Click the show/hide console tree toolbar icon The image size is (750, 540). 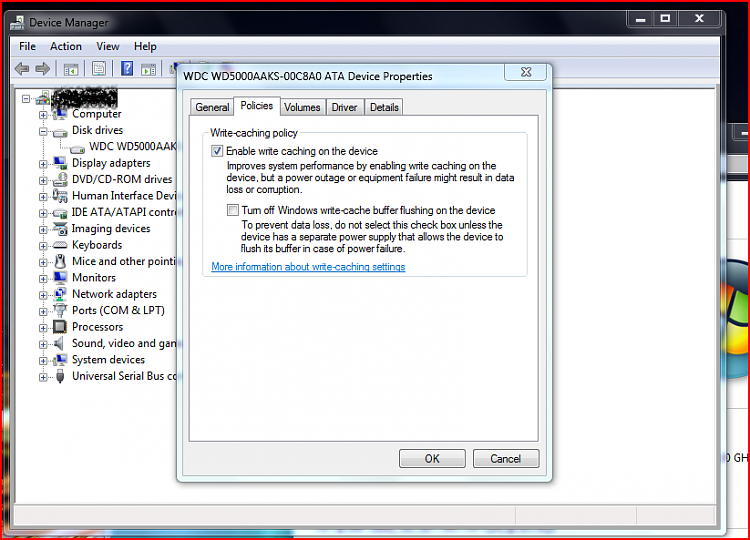tap(71, 70)
